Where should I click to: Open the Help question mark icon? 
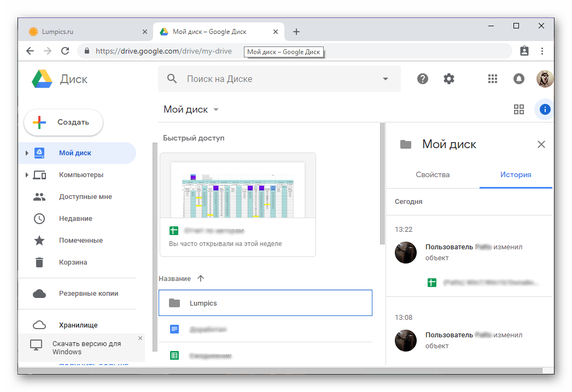tap(422, 79)
